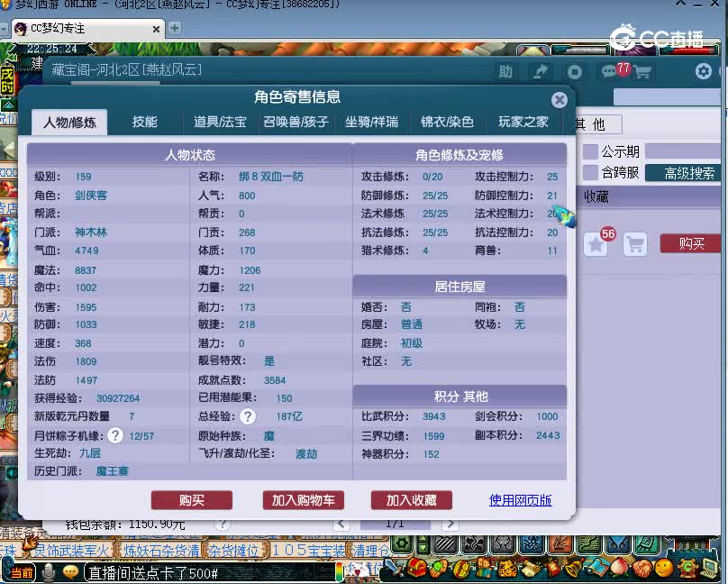
Task: Close the 角色寄售信息 dialog
Action: tap(559, 100)
